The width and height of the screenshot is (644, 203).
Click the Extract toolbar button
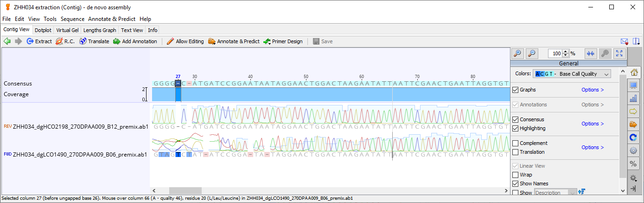(39, 41)
